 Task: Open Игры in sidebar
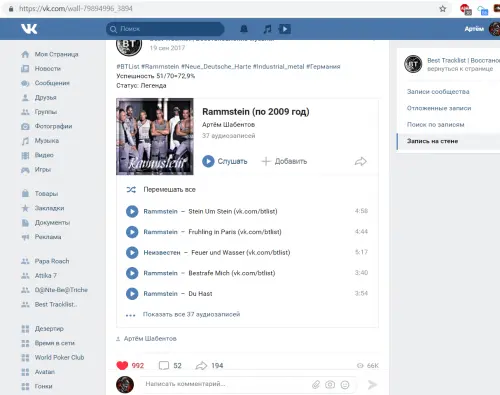[x=36, y=169]
